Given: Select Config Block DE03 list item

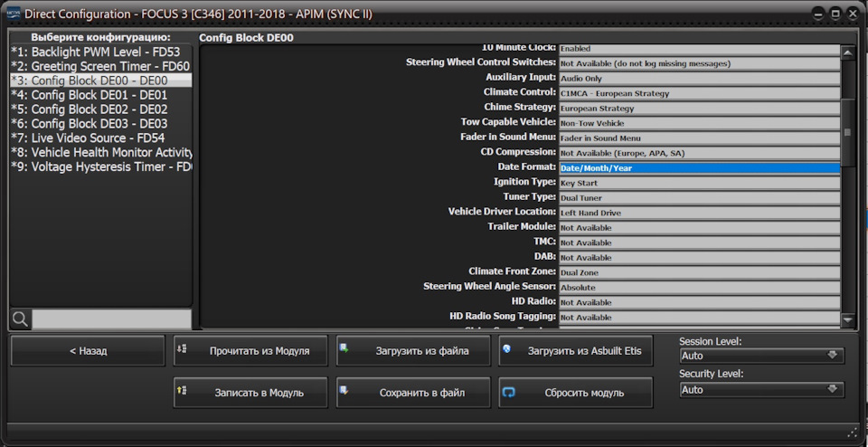Looking at the screenshot, I should point(101,124).
